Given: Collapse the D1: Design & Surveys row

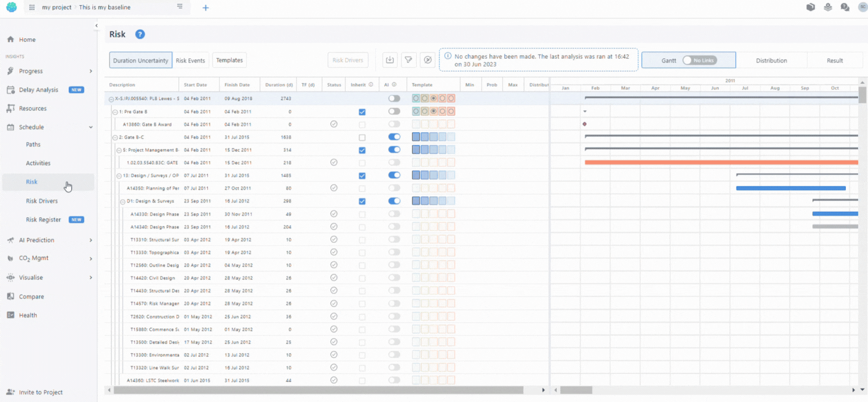Looking at the screenshot, I should click(x=123, y=201).
